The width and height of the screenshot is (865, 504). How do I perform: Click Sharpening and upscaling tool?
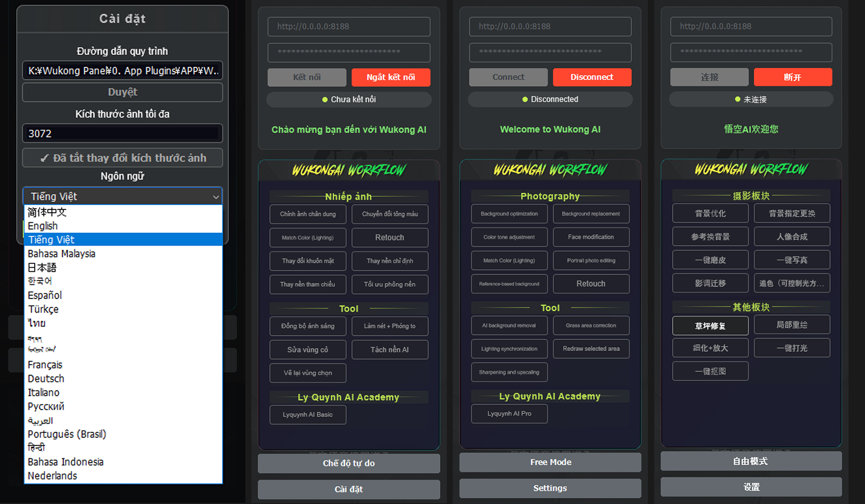[509, 372]
